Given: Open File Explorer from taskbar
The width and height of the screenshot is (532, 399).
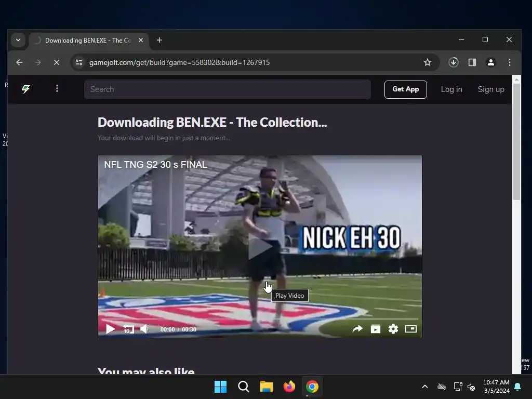Looking at the screenshot, I should click(x=267, y=387).
